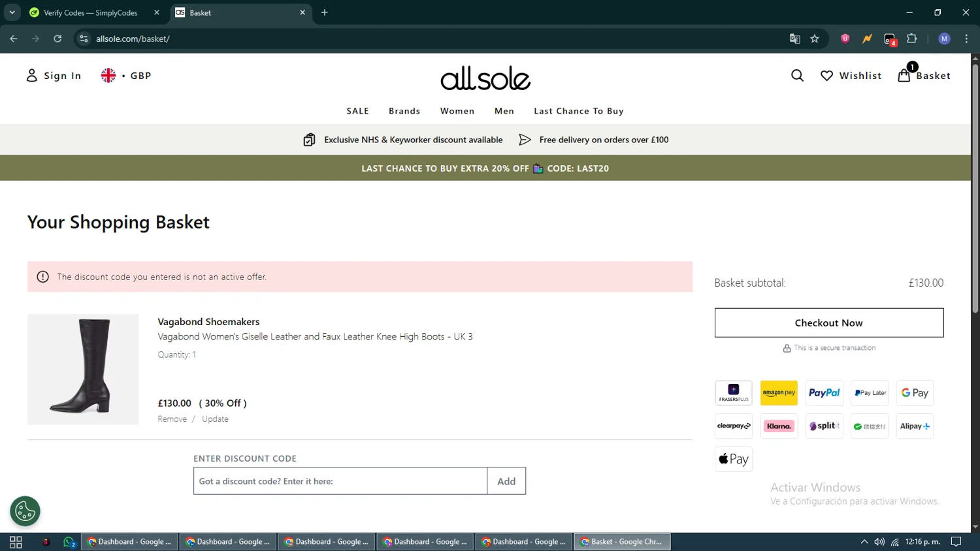Select the Klarna payment icon
This screenshot has height=551, width=980.
(x=779, y=426)
